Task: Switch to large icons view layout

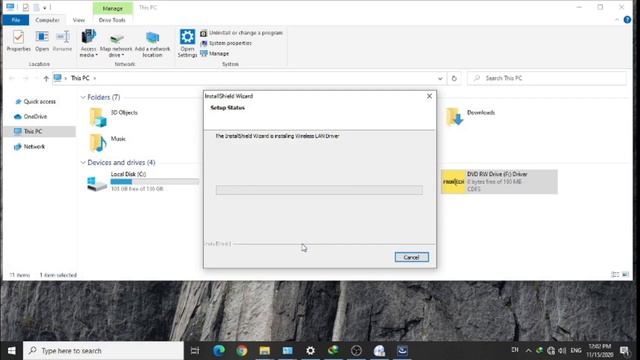Action: pyautogui.click(x=625, y=275)
